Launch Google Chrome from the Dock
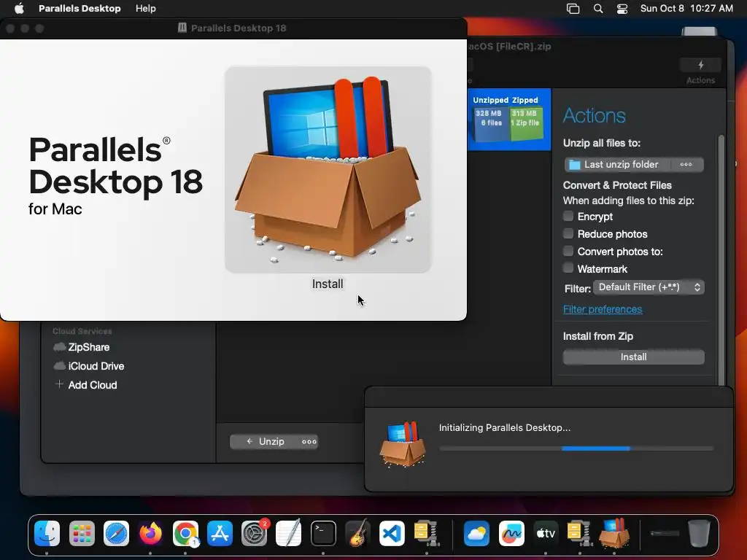 pos(185,533)
